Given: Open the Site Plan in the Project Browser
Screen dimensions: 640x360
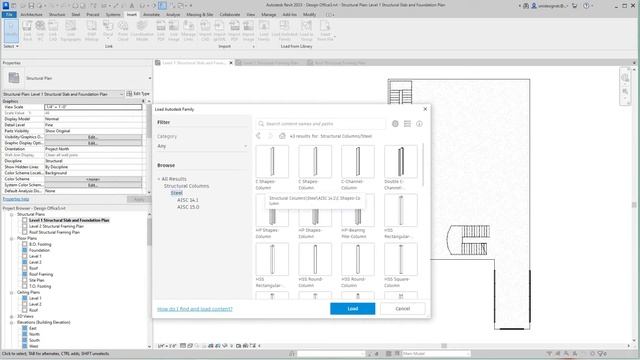Looking at the screenshot, I should pyautogui.click(x=36, y=280).
